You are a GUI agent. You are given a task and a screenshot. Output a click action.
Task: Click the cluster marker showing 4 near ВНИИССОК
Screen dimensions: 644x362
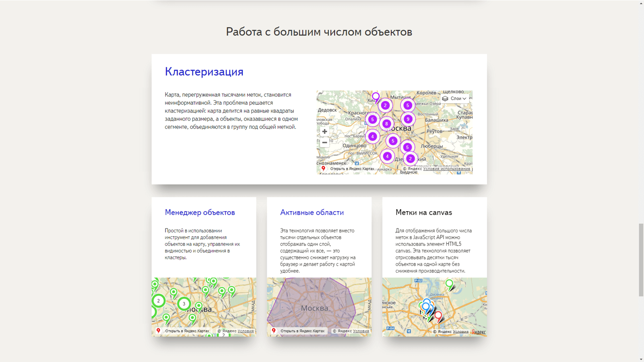[388, 156]
